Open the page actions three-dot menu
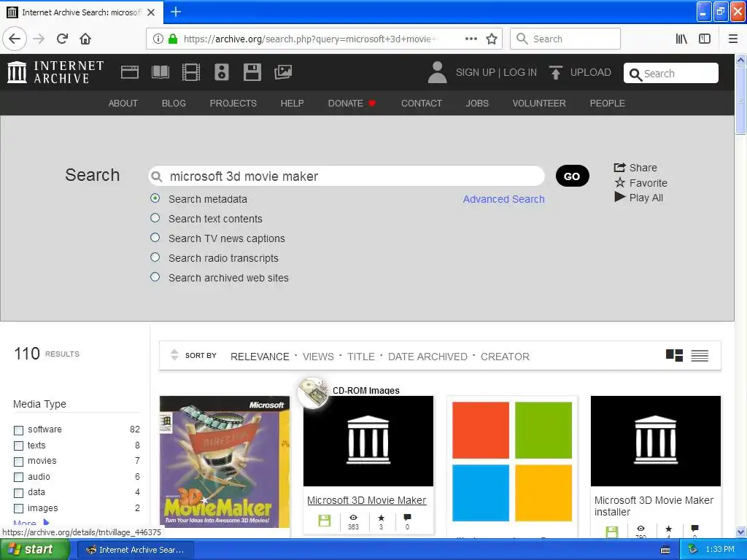The image size is (747, 560). (471, 39)
